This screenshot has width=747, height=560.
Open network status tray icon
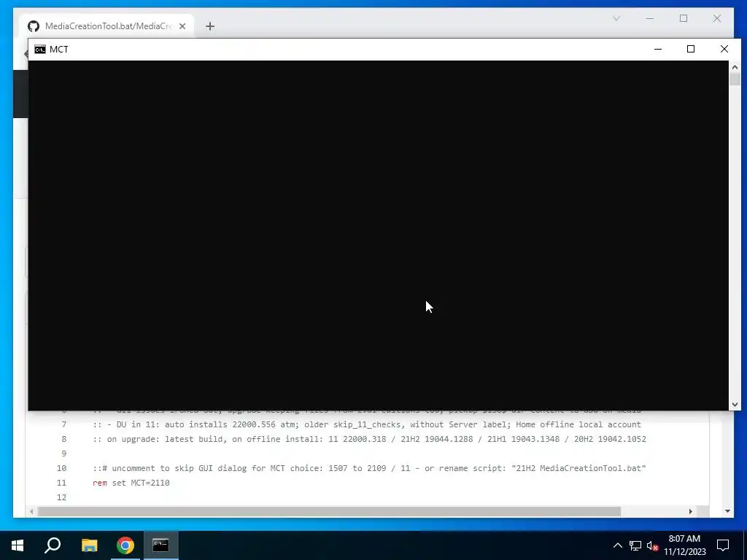tap(635, 545)
